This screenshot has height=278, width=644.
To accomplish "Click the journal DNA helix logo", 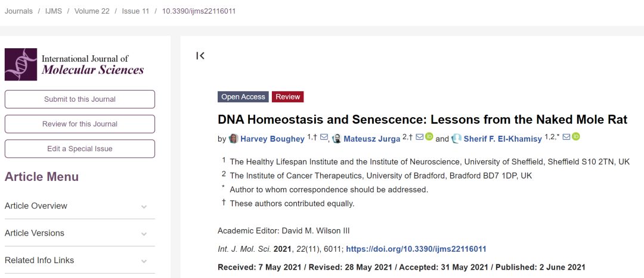I will (x=21, y=64).
